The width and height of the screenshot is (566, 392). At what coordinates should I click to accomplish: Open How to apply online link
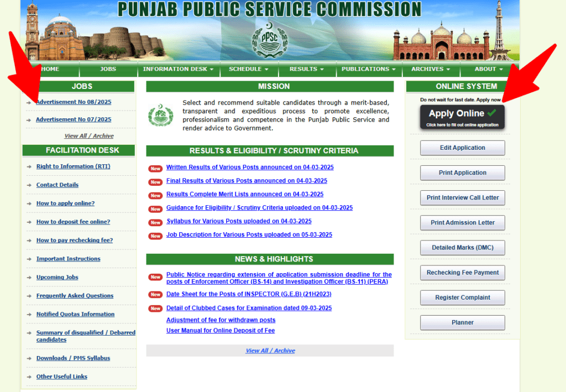[65, 203]
